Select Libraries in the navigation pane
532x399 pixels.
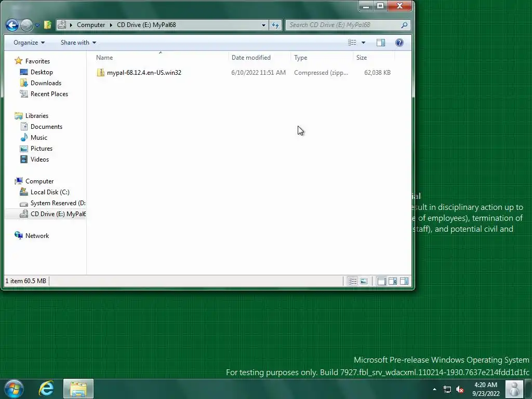tap(37, 116)
